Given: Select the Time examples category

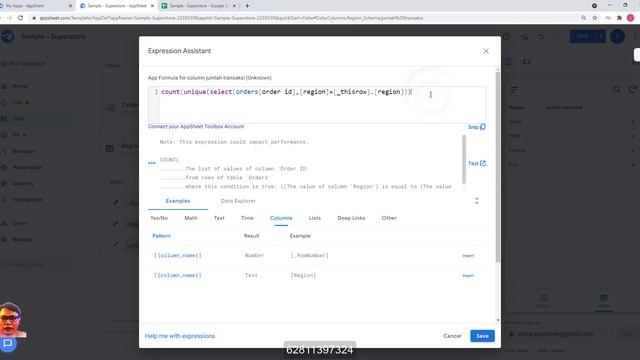Looking at the screenshot, I should [x=247, y=218].
